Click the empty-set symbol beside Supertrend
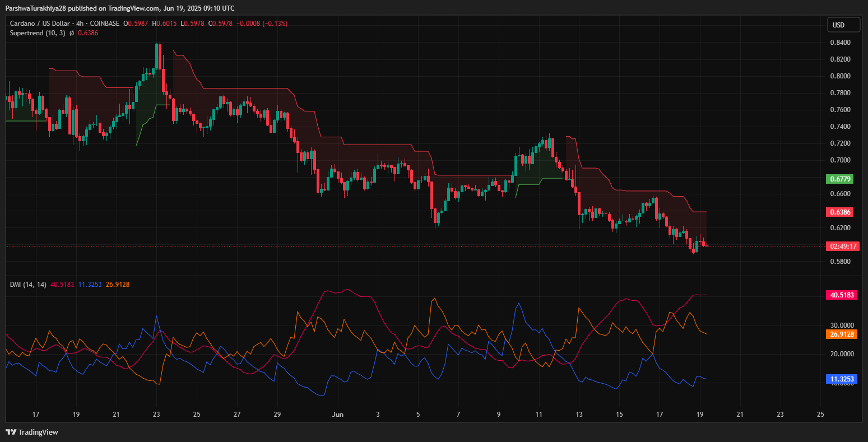 (x=72, y=33)
